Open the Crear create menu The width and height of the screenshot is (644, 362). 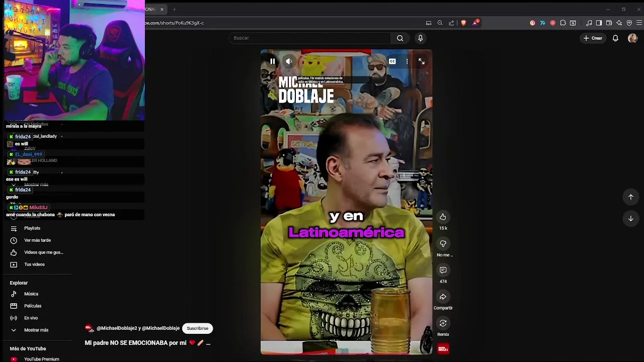[593, 38]
